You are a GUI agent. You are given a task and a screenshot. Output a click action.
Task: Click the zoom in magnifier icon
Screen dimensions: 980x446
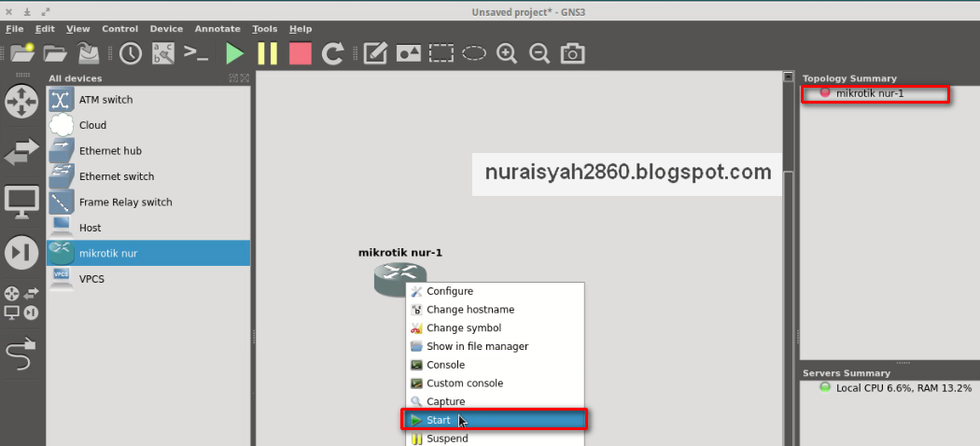pos(506,53)
